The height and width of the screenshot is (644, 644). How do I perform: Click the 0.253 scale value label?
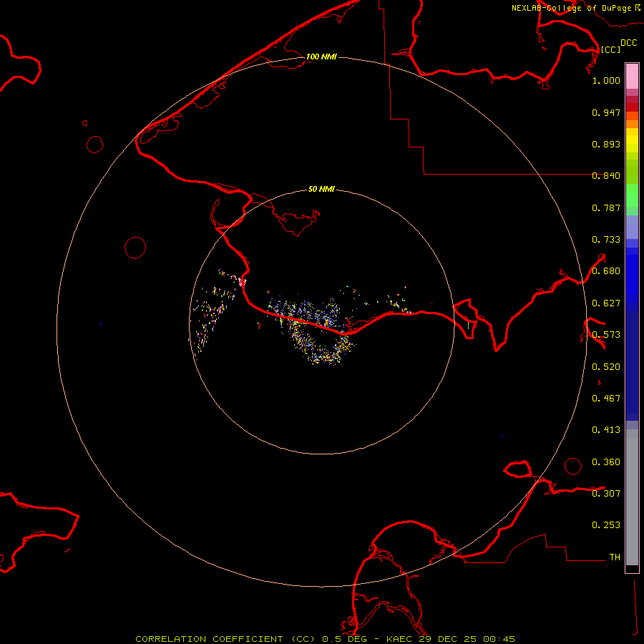(x=606, y=525)
